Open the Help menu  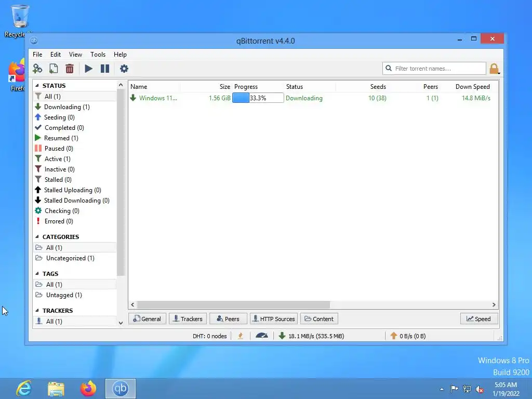click(120, 54)
